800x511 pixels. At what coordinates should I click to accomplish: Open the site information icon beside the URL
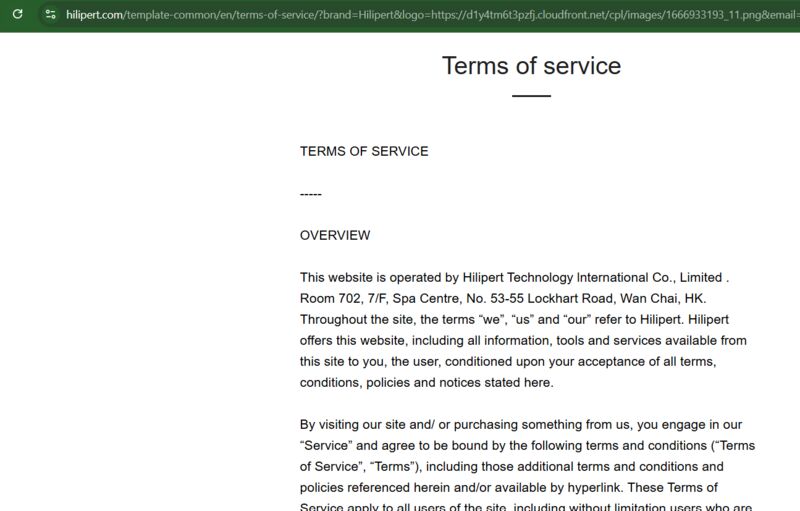click(x=50, y=14)
